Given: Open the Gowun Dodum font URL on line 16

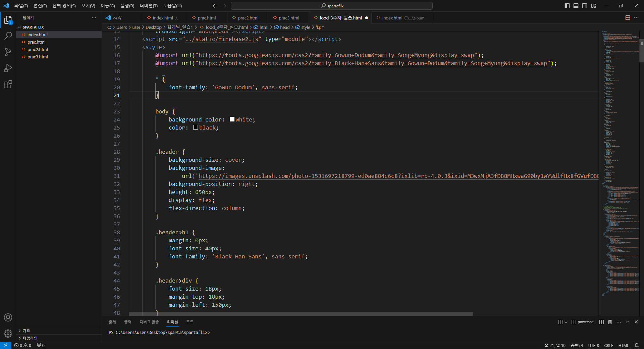Looking at the screenshot, I should (336, 55).
